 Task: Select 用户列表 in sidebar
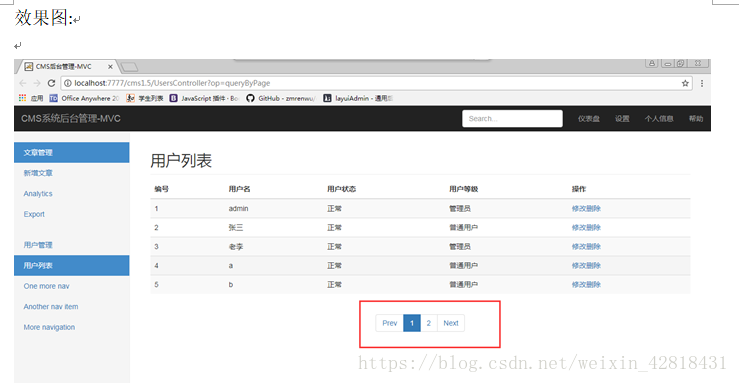72,266
